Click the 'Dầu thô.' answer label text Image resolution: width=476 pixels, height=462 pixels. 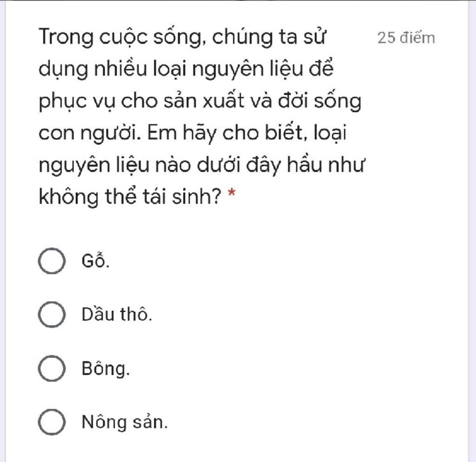(117, 315)
